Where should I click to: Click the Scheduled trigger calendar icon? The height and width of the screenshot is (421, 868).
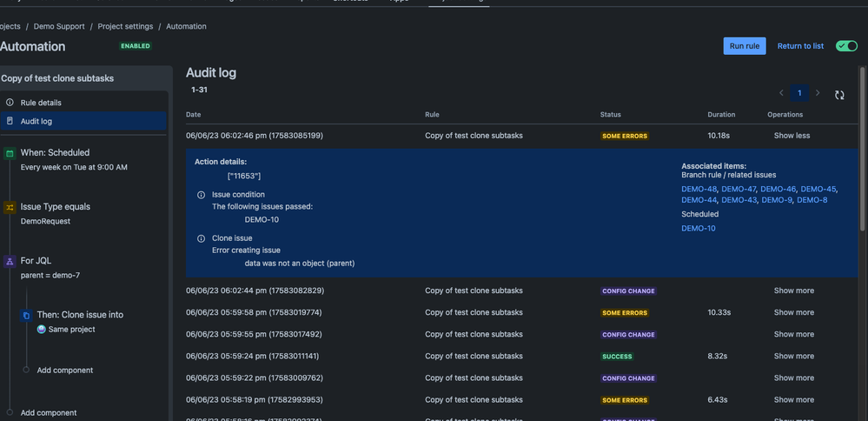[10, 153]
